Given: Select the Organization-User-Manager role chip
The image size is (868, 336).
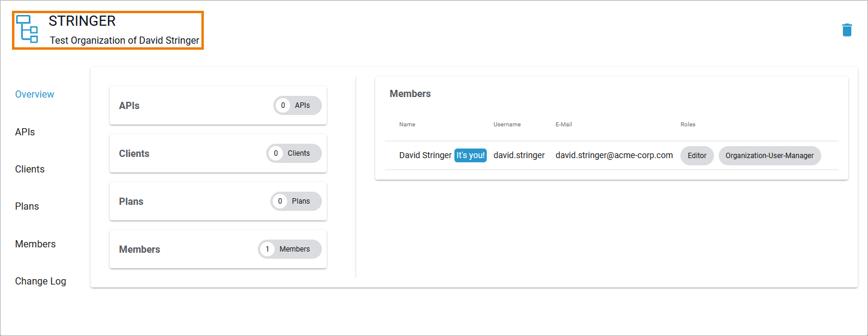Looking at the screenshot, I should click(769, 156).
